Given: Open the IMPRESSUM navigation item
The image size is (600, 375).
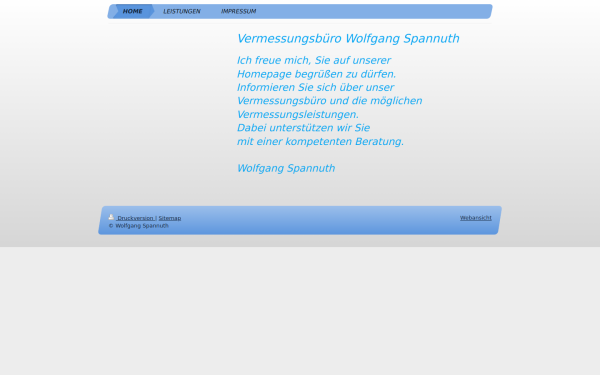Looking at the screenshot, I should pos(238,11).
